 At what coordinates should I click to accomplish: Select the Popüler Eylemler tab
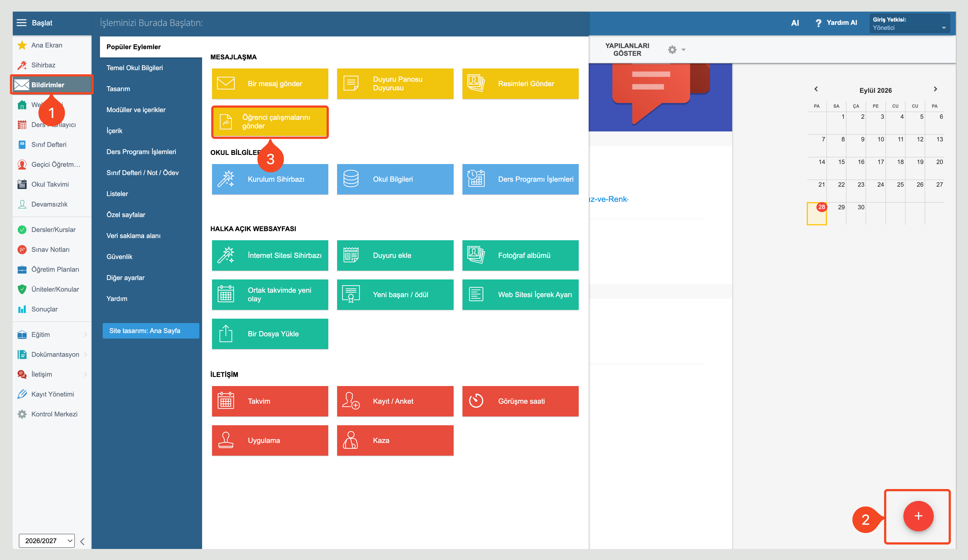coord(150,47)
